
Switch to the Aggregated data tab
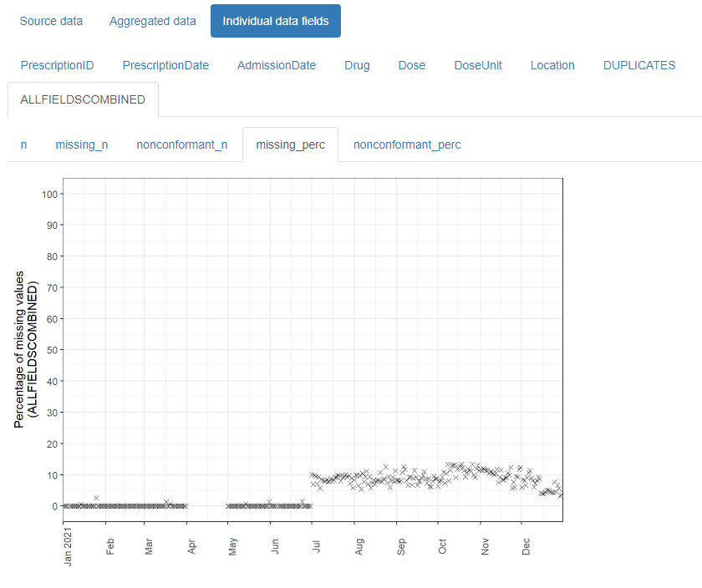pos(152,21)
